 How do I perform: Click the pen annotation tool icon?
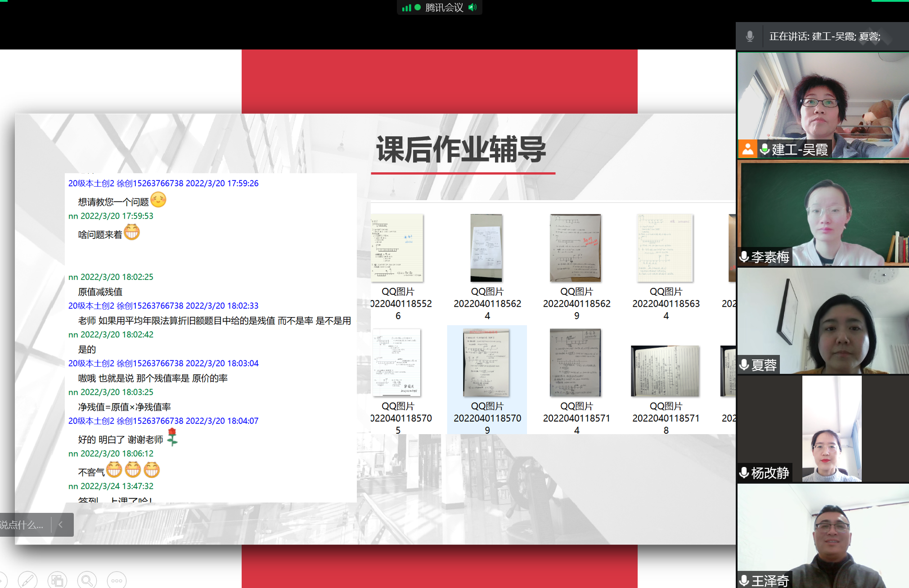click(27, 580)
